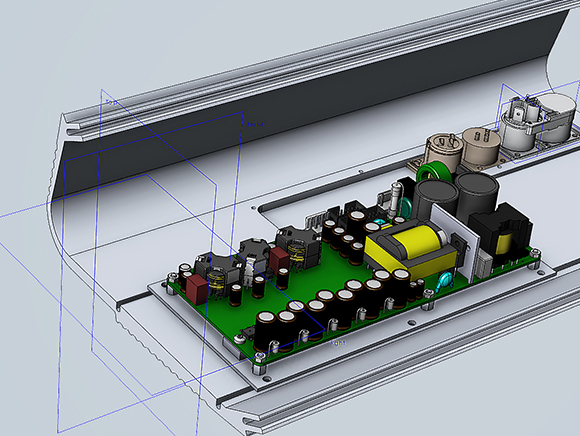Select the red film capacitor at board's left corner
Viewport: 580px width, 436px height.
[196, 289]
